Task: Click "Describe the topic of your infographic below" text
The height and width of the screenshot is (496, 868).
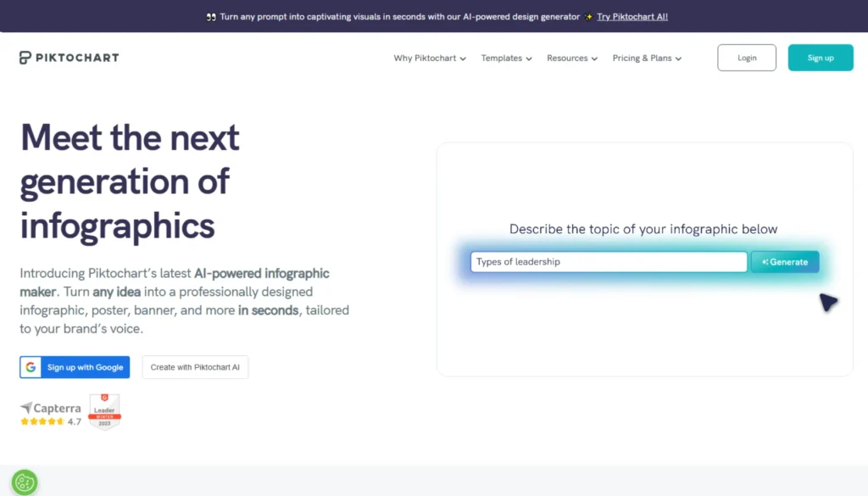Action: [x=643, y=229]
